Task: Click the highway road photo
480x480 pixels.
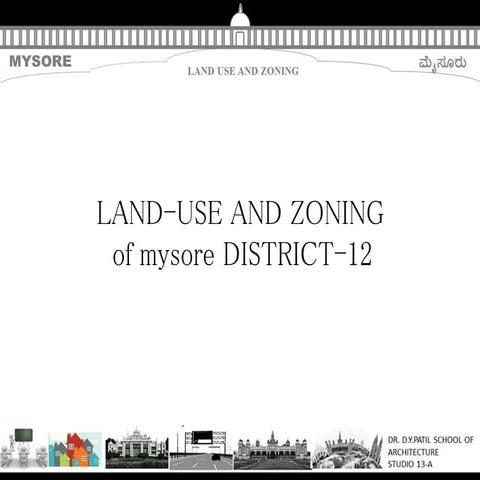Action: 201,448
